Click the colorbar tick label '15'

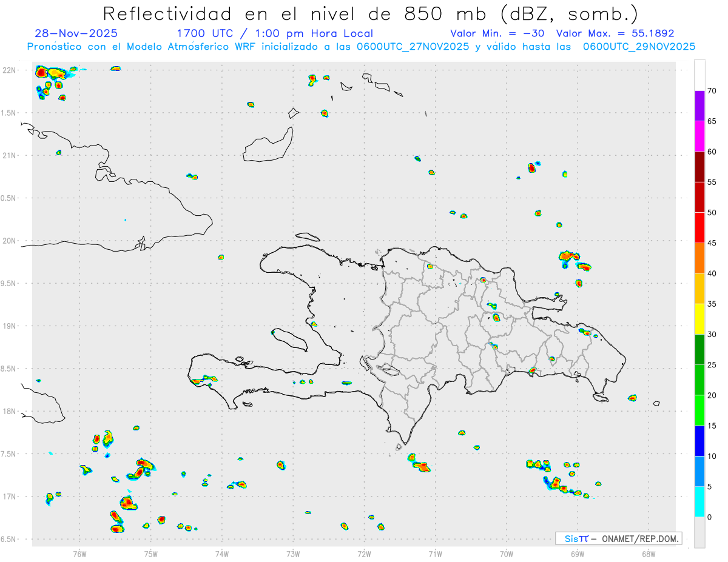[712, 426]
